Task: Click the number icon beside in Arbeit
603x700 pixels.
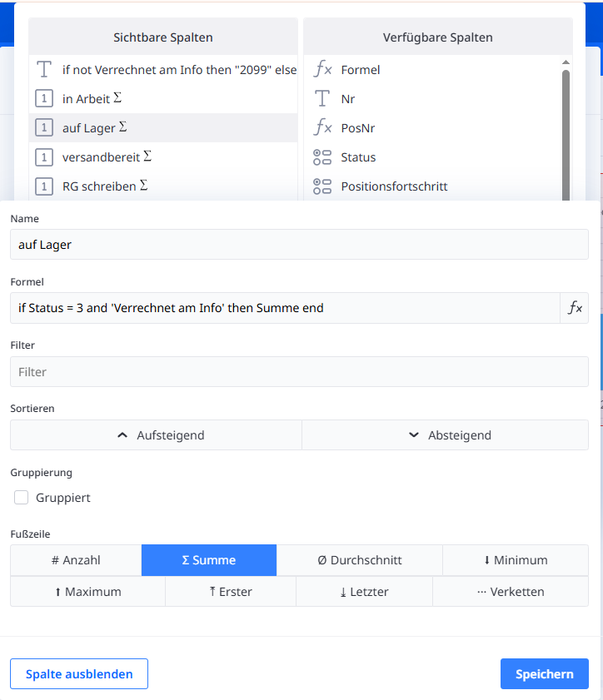Action: [x=44, y=99]
